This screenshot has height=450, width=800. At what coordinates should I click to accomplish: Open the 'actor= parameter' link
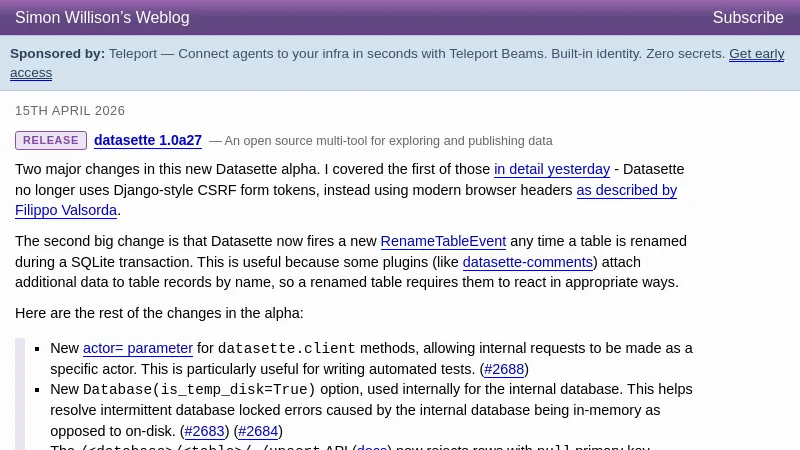[x=138, y=348]
